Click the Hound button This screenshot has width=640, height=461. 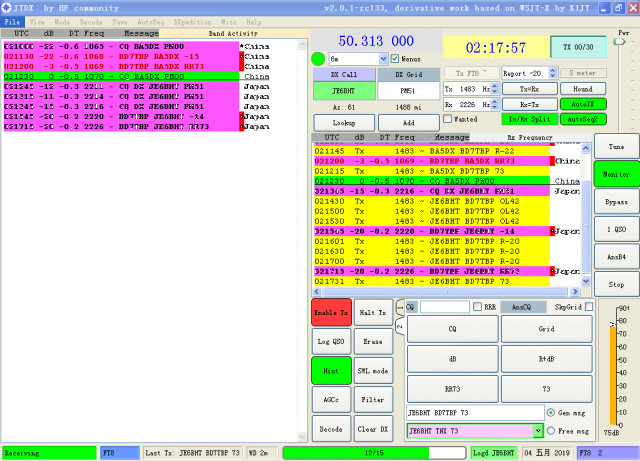(x=583, y=89)
